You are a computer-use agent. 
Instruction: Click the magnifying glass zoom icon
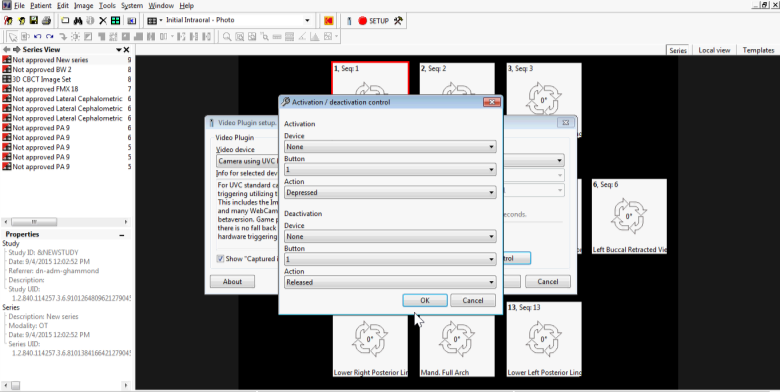pyautogui.click(x=226, y=36)
